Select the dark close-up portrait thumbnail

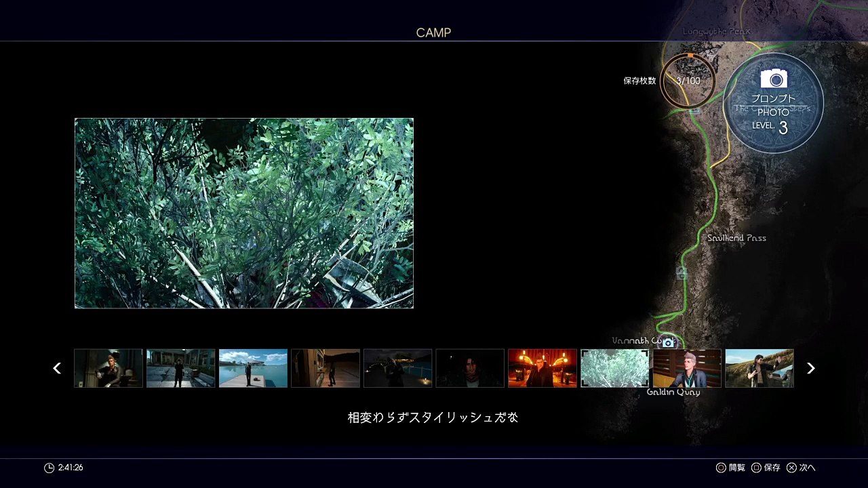click(x=470, y=368)
